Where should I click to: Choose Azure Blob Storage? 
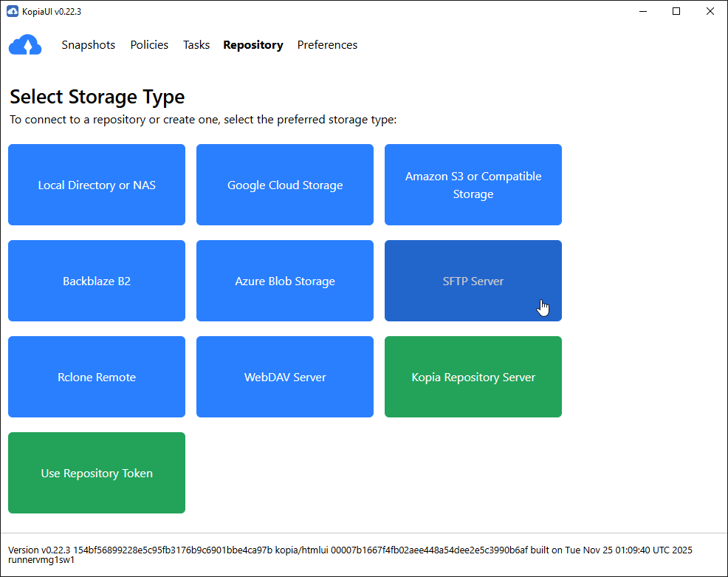click(284, 281)
